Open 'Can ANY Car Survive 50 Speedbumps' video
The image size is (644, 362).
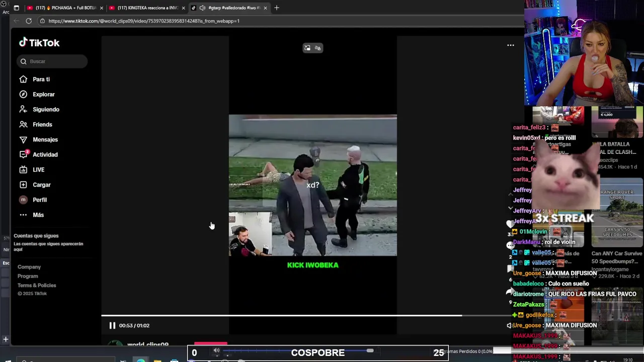tap(617, 256)
